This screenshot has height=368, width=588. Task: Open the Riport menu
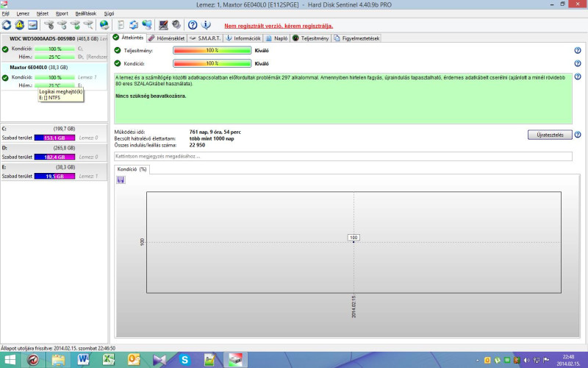click(62, 13)
